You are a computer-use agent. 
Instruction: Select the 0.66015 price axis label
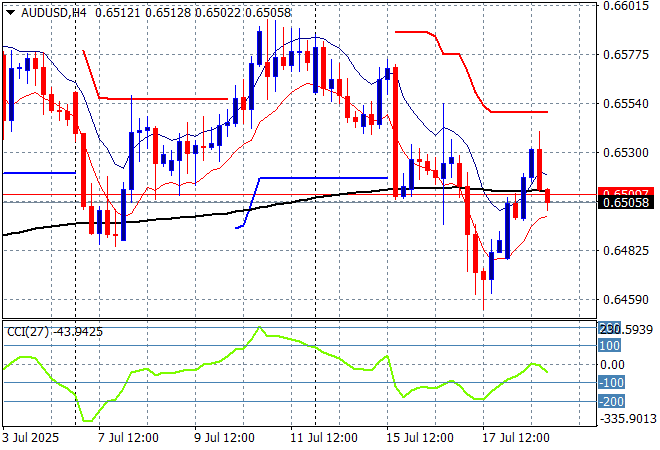click(626, 5)
